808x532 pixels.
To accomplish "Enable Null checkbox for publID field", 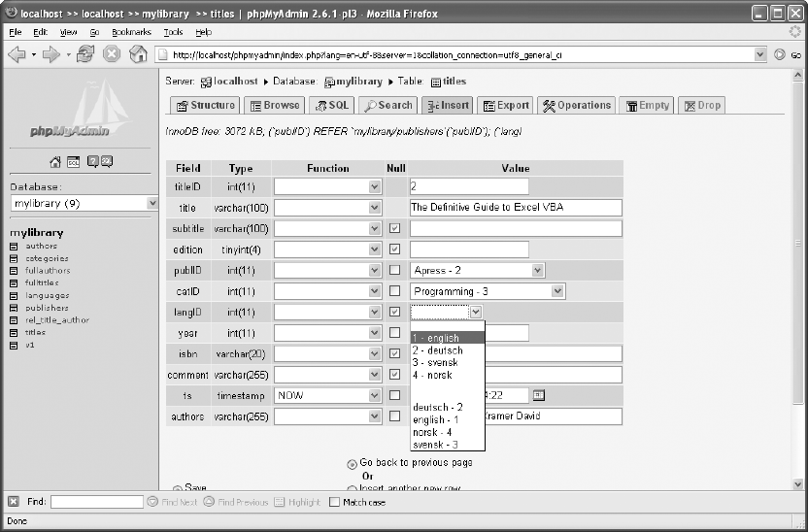I will (x=394, y=270).
